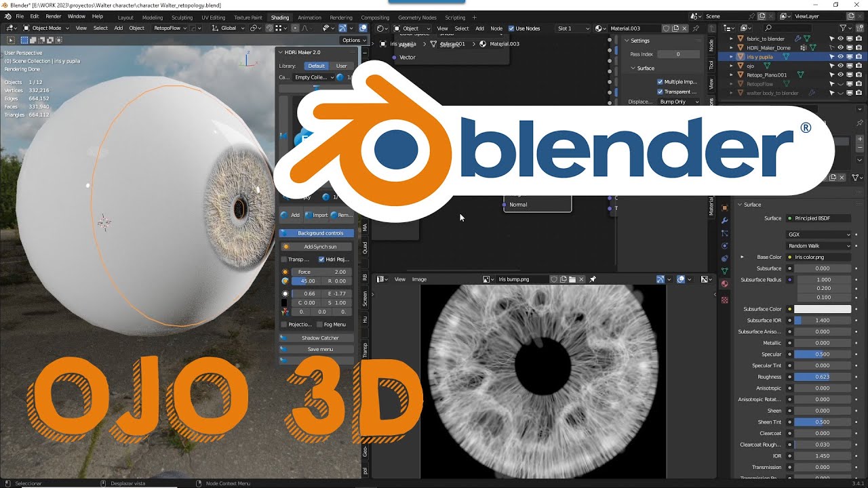The image size is (868, 488).
Task: Switch to the Animation workspace tab
Action: click(310, 18)
